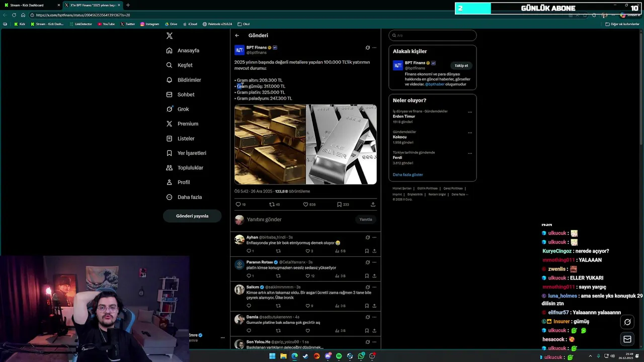
Task: Open more options on Paranın Rotası reply
Action: click(374, 262)
